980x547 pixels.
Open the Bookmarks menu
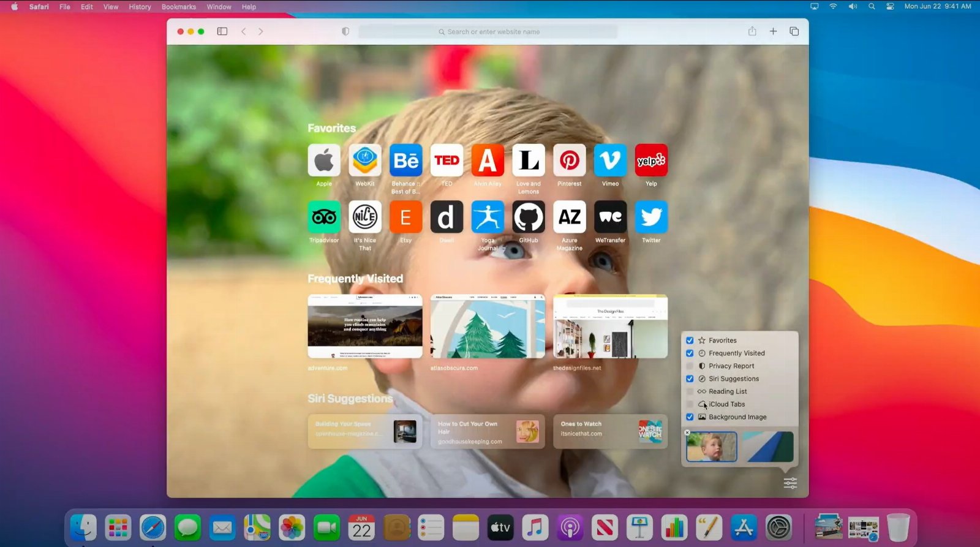tap(179, 7)
